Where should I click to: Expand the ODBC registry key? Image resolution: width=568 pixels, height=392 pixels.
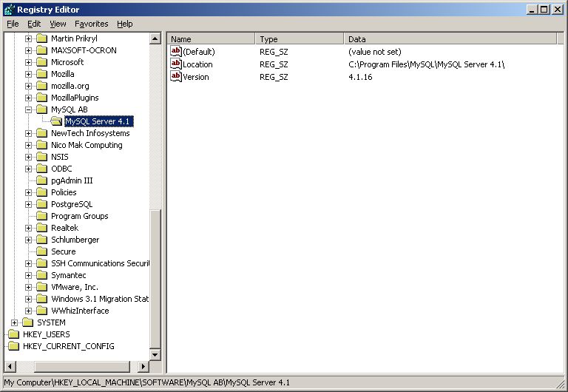(29, 169)
